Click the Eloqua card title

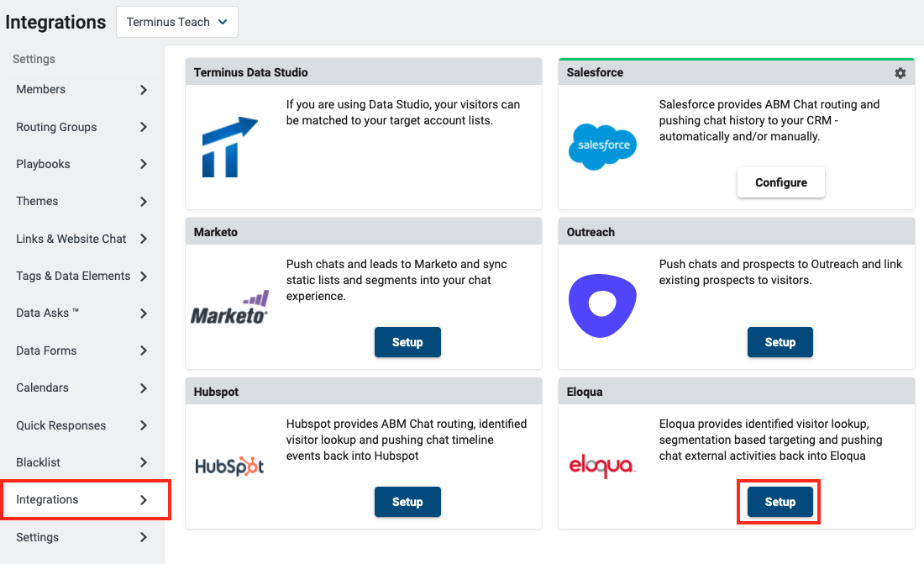tap(585, 392)
